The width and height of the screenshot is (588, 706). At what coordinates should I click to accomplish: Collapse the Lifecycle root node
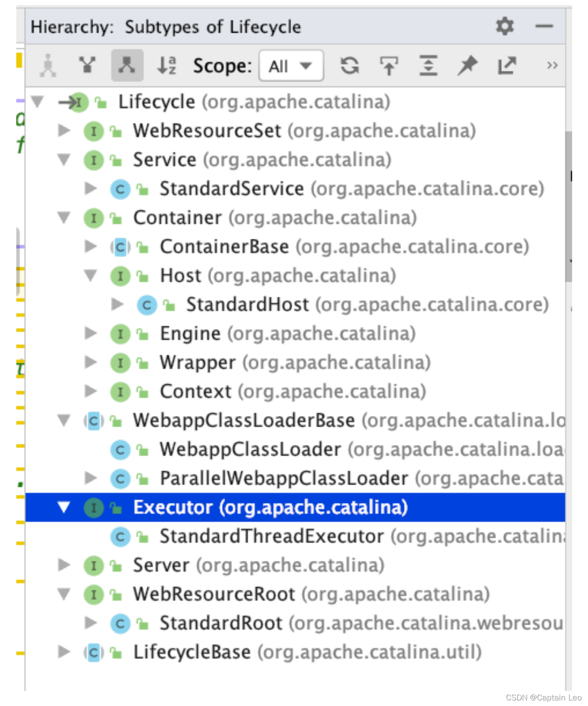[37, 102]
